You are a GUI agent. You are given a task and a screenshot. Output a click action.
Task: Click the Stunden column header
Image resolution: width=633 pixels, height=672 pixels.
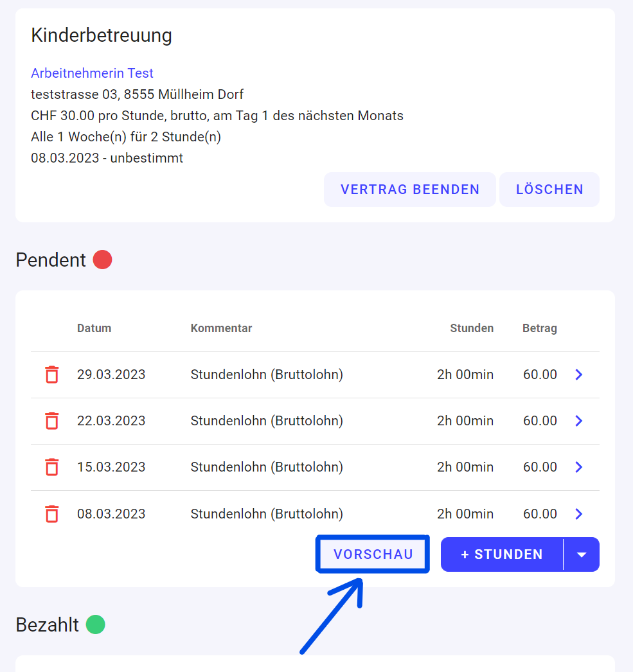[x=472, y=328]
